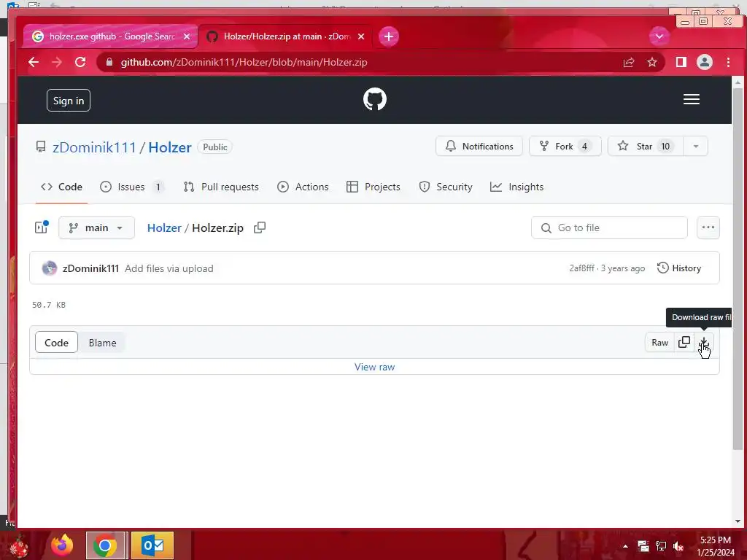Open the main branch dropdown
The width and height of the screenshot is (747, 560).
pos(97,228)
